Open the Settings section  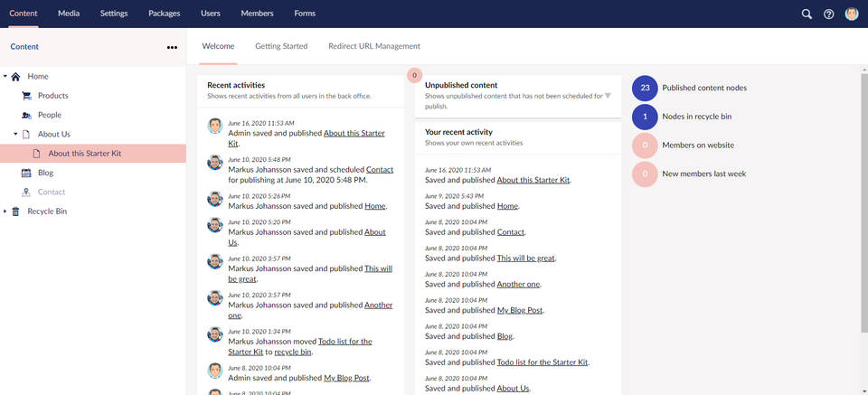[114, 14]
